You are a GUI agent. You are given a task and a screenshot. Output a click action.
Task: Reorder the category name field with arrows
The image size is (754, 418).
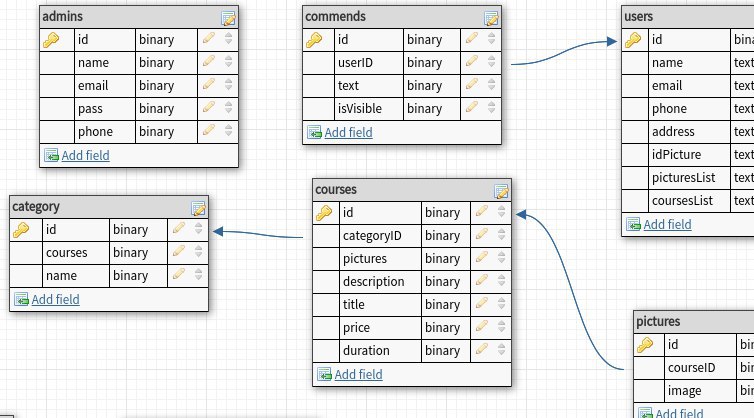[x=199, y=275]
